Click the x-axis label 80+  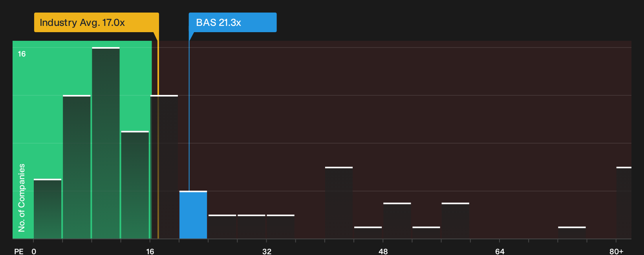(x=616, y=251)
